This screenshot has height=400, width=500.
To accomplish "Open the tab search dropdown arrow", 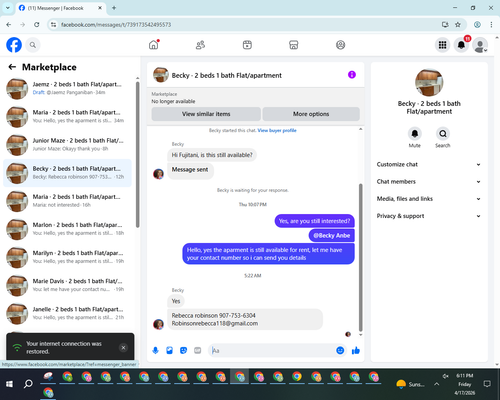I will point(7,8).
